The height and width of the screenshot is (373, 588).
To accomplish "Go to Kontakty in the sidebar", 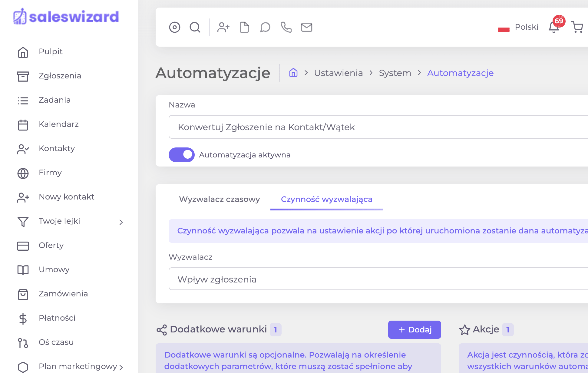I will click(x=57, y=148).
